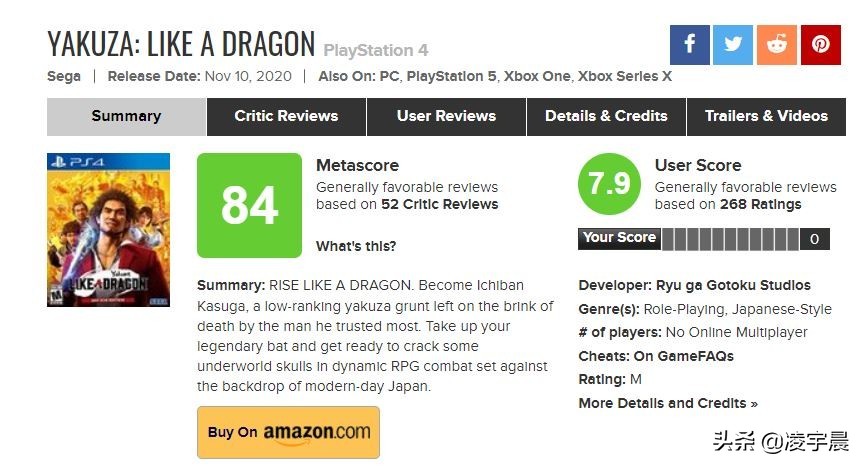
Task: Share the page on Facebook
Action: (690, 45)
